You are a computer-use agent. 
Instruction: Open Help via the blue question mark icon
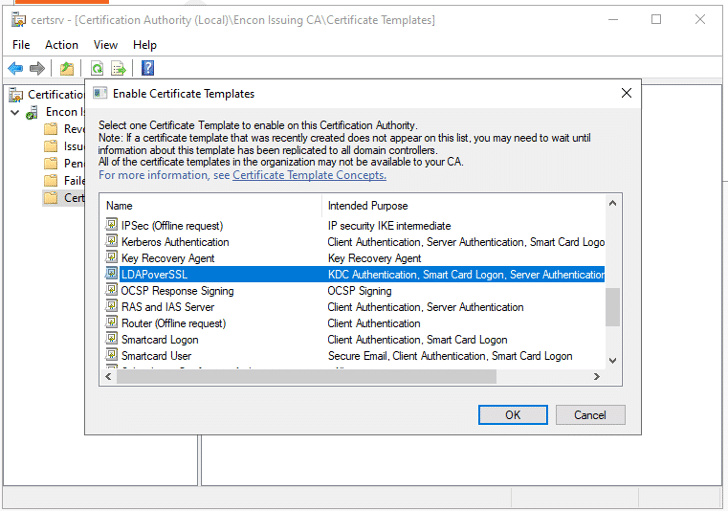(x=147, y=68)
